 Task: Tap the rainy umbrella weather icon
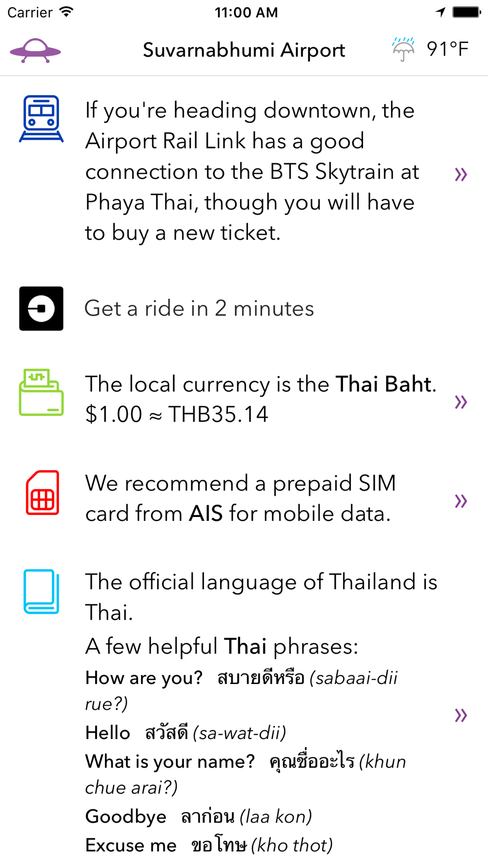(403, 49)
